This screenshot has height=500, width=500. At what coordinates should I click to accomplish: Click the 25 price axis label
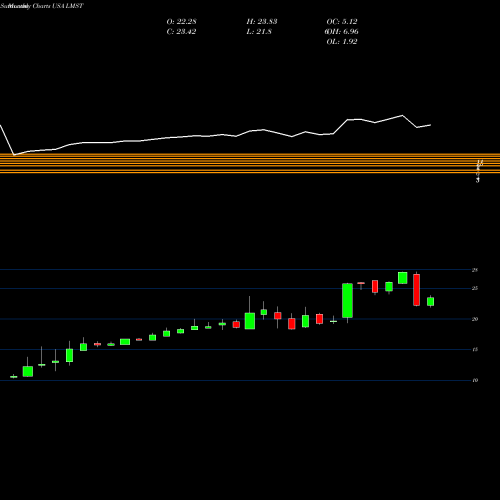475,288
